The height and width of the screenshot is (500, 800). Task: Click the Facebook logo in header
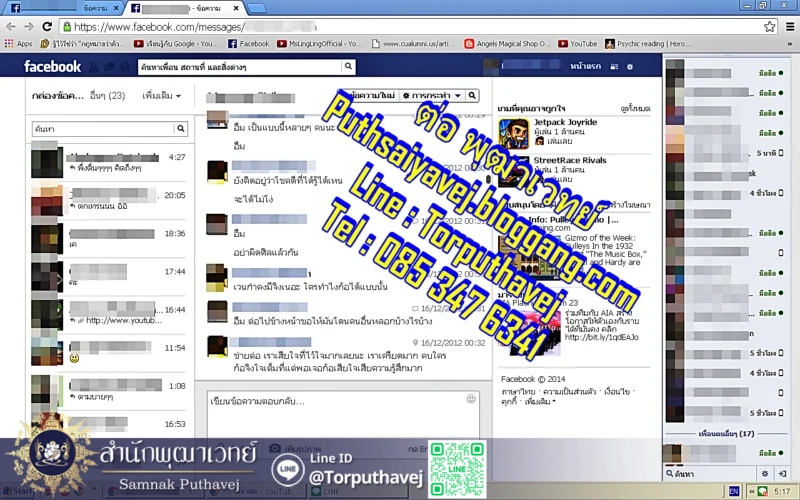[x=53, y=67]
